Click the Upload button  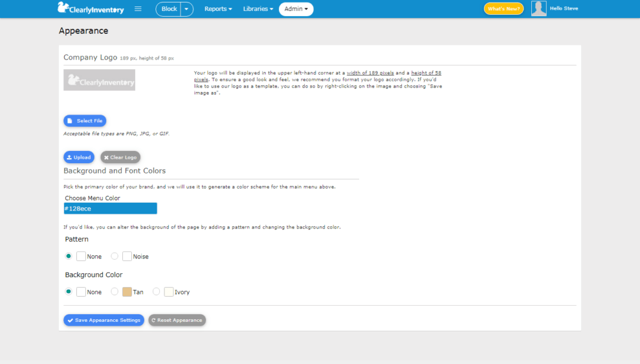click(79, 157)
